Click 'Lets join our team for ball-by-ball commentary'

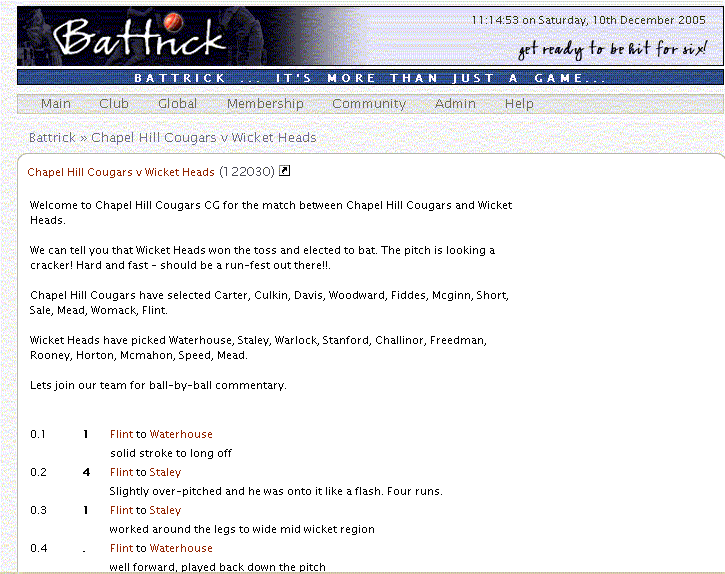tap(158, 385)
